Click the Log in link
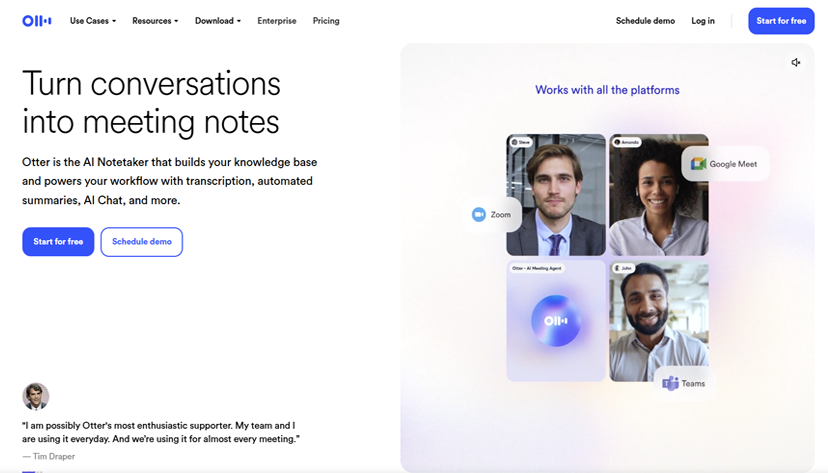Image resolution: width=828 pixels, height=473 pixels. pos(703,21)
